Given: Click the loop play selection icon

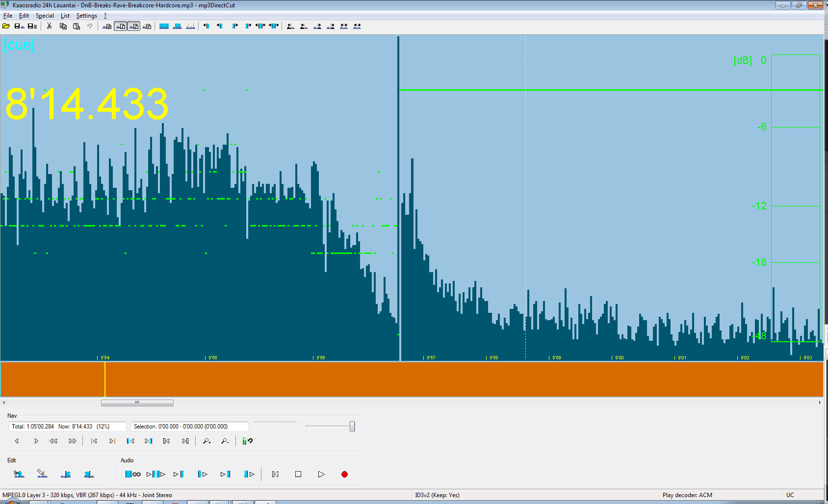Looking at the screenshot, I should pos(132,474).
